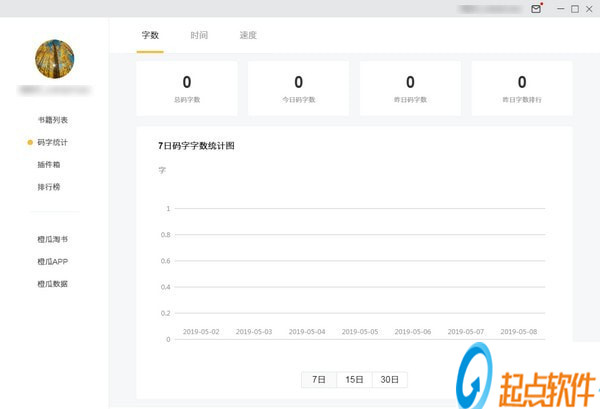Click the 7日码字字数统计图 chart title
600x409 pixels.
tap(196, 146)
